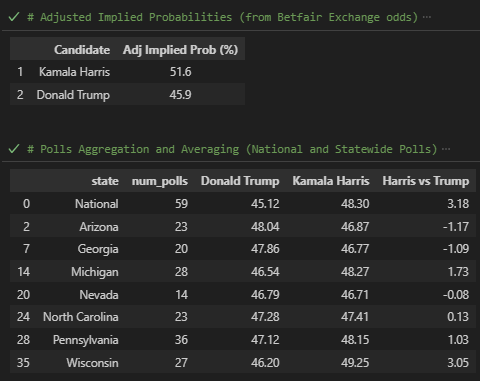Select the 48.15 Harris value for Pennsylvania
The image size is (480, 381).
355,340
